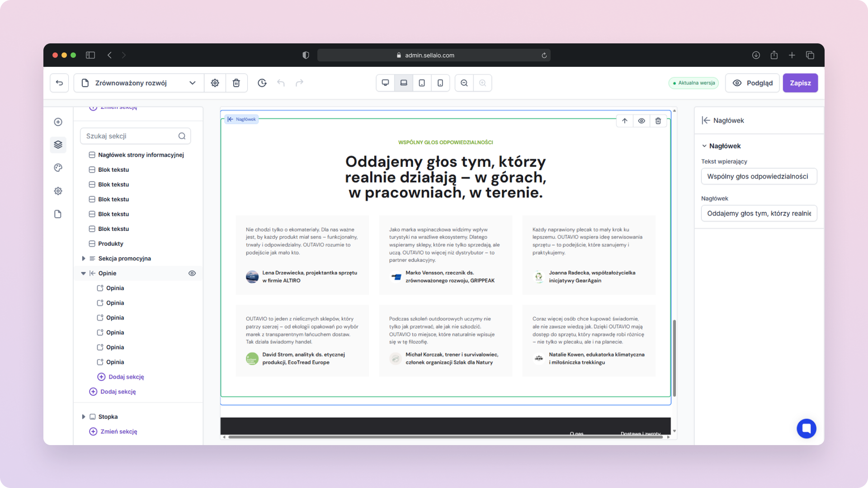The width and height of the screenshot is (868, 488).
Task: Click the back arrow button in editor toolbar
Action: 59,83
